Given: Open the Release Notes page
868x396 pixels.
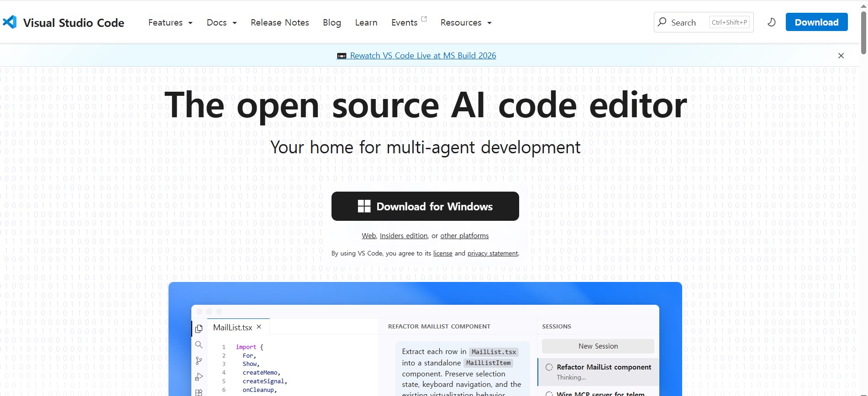Looking at the screenshot, I should pos(280,22).
